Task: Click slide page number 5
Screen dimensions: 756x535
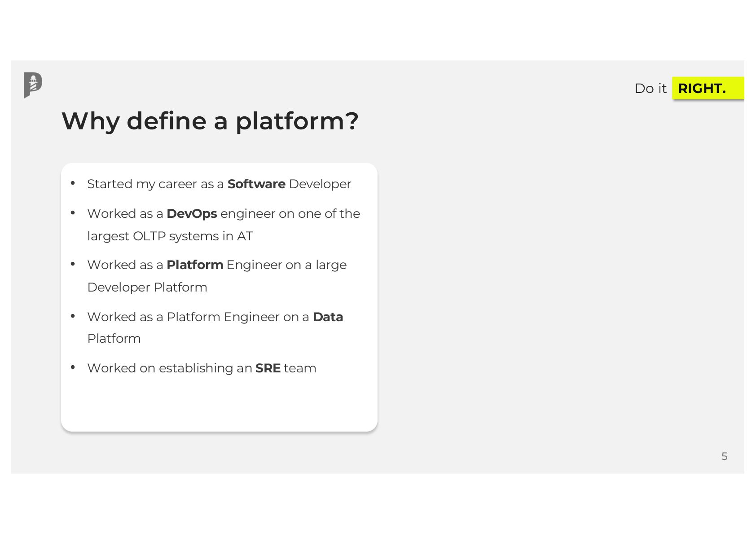Action: [x=724, y=456]
